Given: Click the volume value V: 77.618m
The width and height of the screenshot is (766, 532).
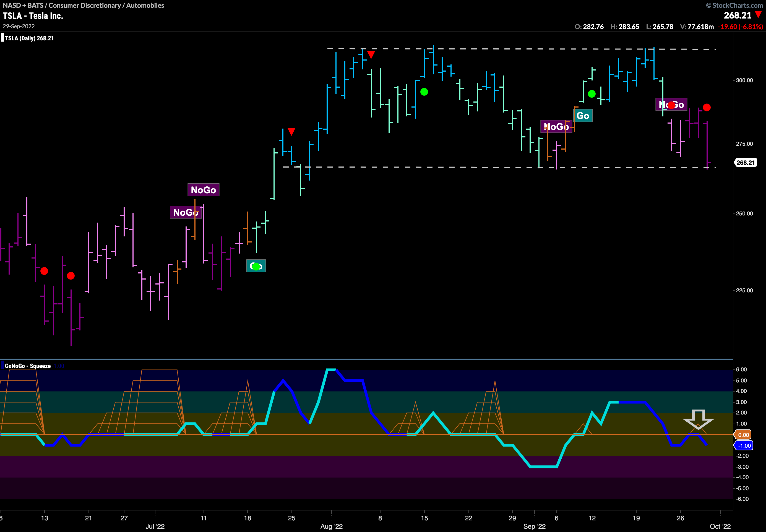Looking at the screenshot, I should pos(697,27).
